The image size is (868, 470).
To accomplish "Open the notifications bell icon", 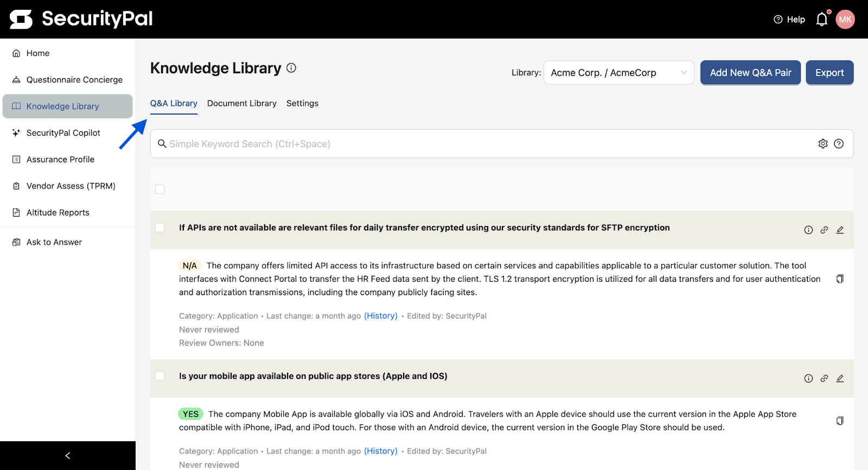I will (x=822, y=20).
